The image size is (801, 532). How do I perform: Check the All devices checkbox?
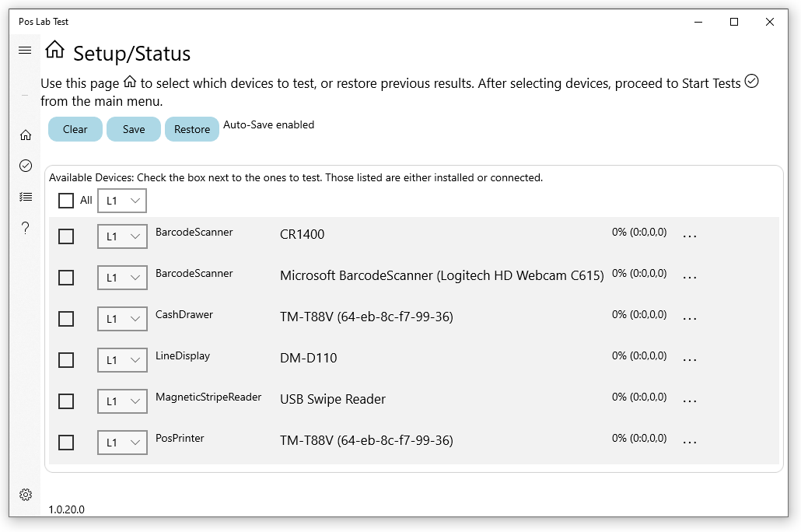click(66, 201)
